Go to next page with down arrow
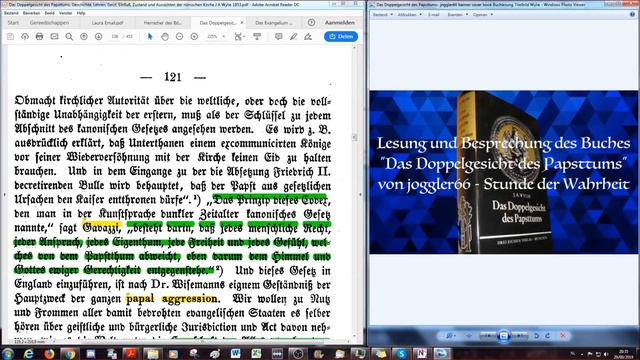This screenshot has height=360, width=640. click(x=98, y=37)
